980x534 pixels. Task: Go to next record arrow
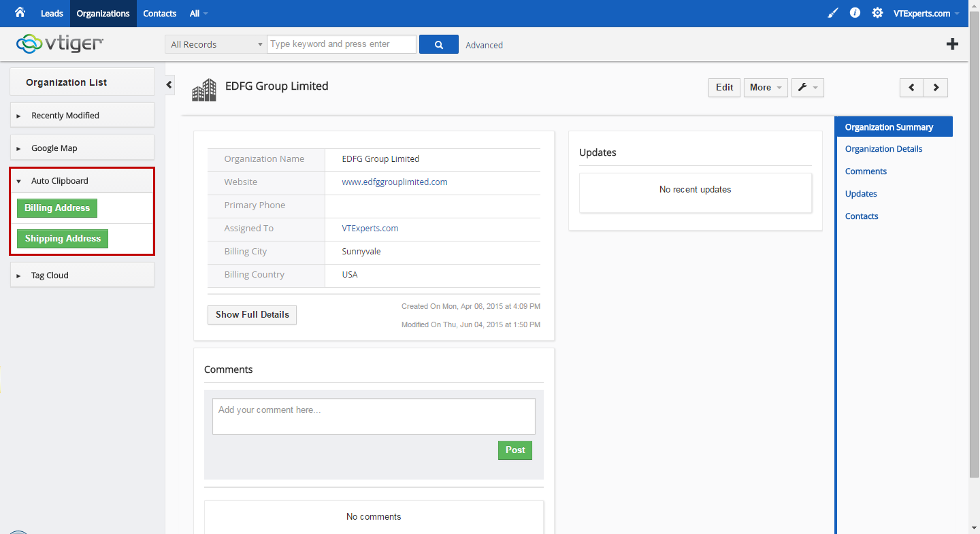(x=936, y=87)
